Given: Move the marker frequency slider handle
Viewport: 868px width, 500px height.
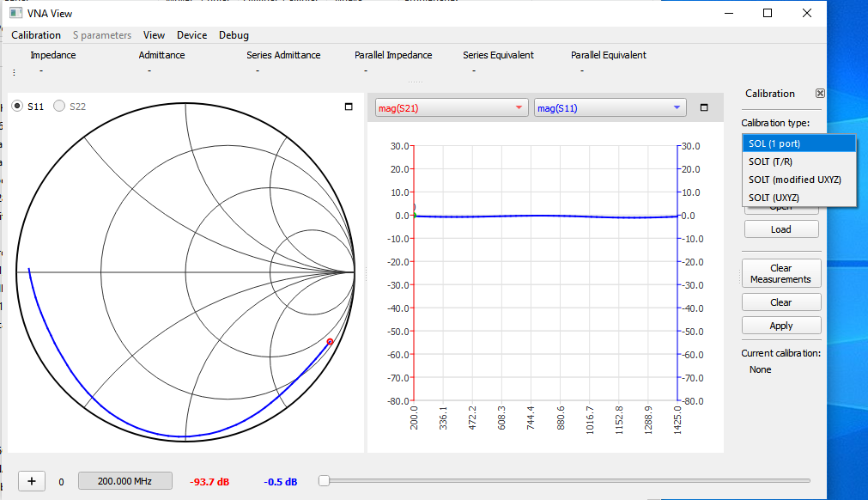Looking at the screenshot, I should (x=325, y=480).
